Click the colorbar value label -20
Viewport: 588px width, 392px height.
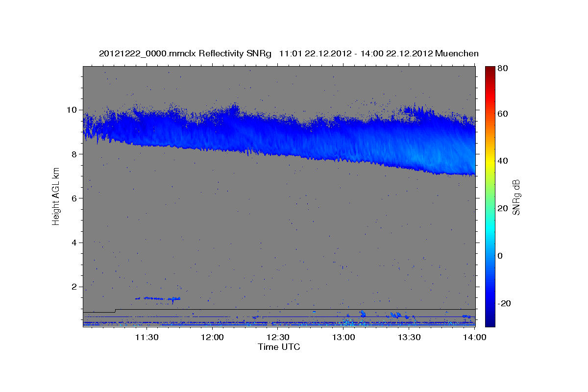point(503,303)
